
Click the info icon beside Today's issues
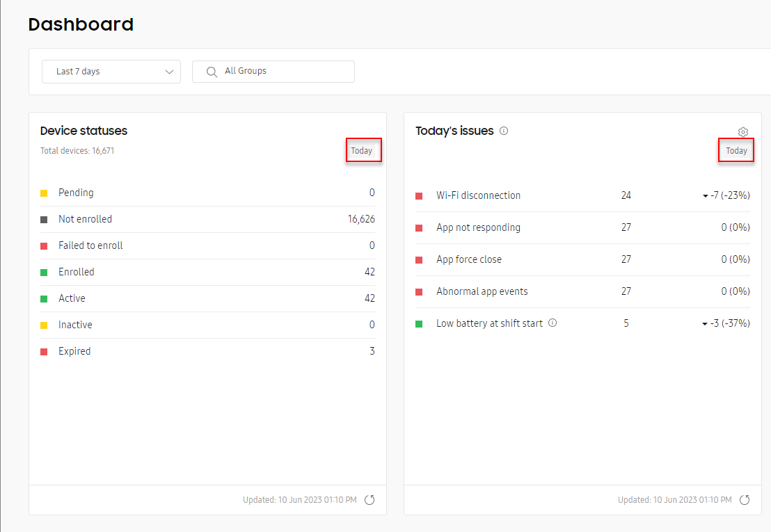503,131
